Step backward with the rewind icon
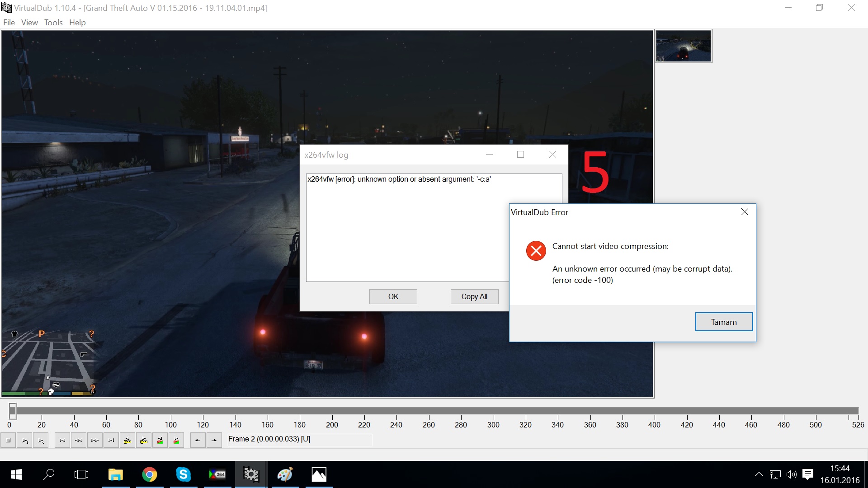 click(79, 441)
